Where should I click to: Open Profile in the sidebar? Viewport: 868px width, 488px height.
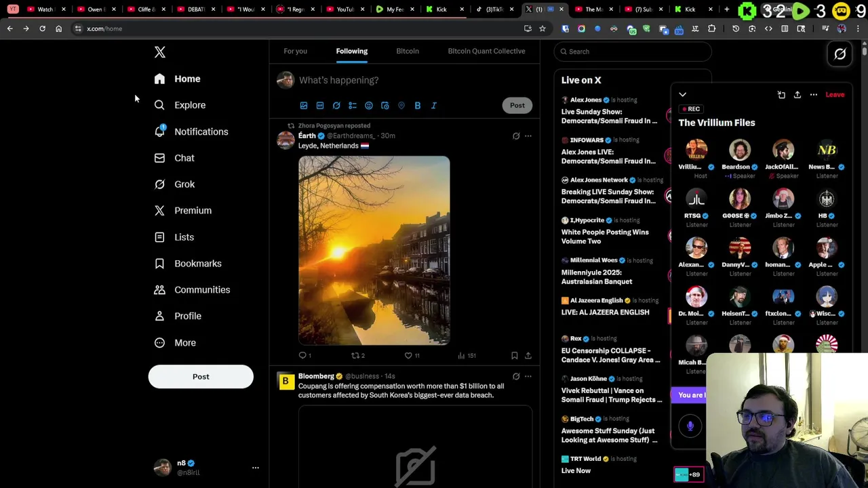tap(178, 316)
